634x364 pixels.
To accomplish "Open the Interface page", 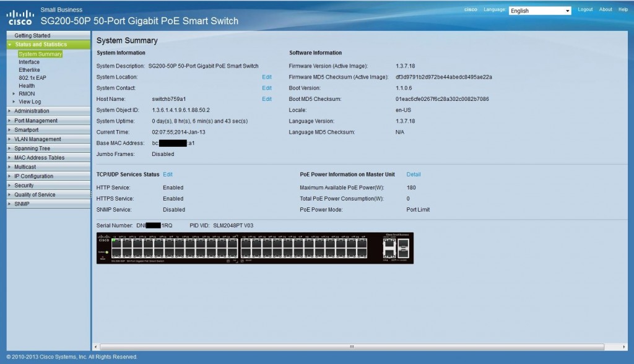I will 29,62.
